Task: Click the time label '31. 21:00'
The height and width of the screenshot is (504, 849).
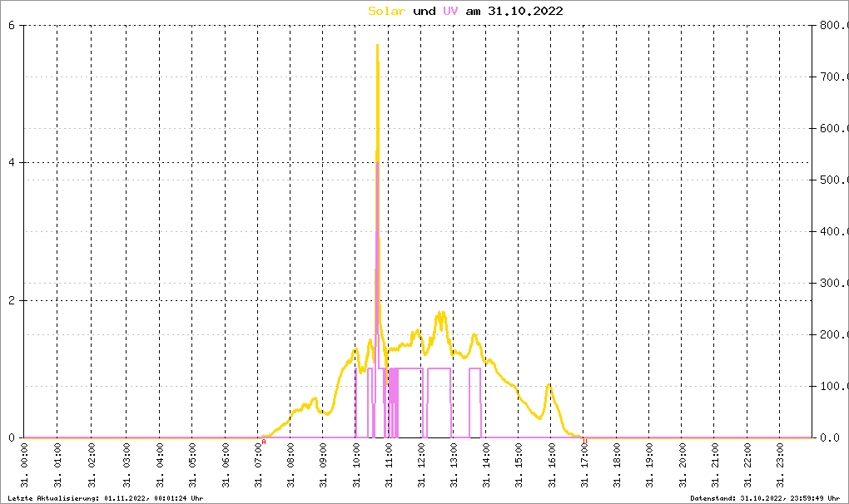Action: pos(715,466)
